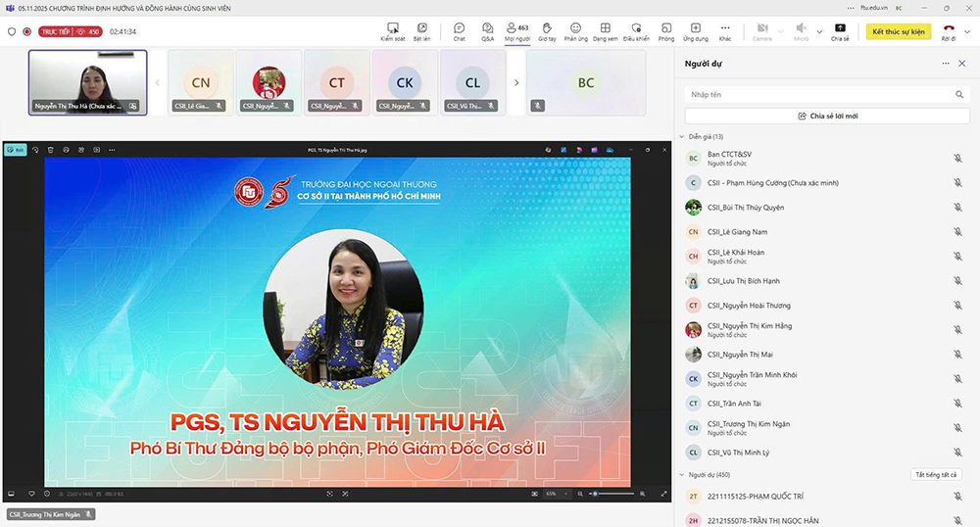Click CSII_Vũ Thị Minh Lý in list
Viewport: 980px width, 527px height.
point(738,453)
